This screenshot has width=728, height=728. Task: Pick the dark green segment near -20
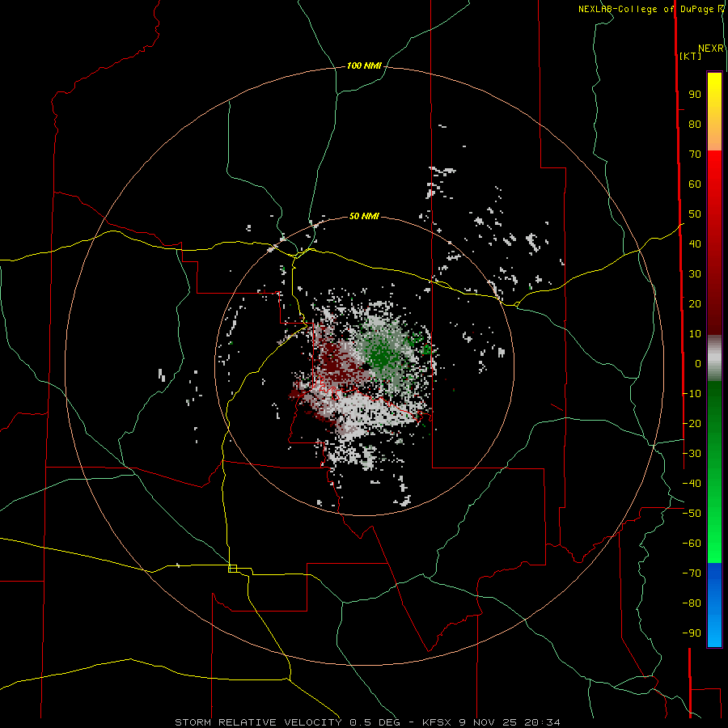click(x=714, y=418)
